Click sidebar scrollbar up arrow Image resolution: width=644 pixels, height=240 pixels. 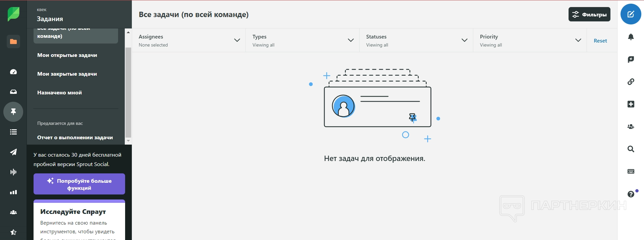128,32
